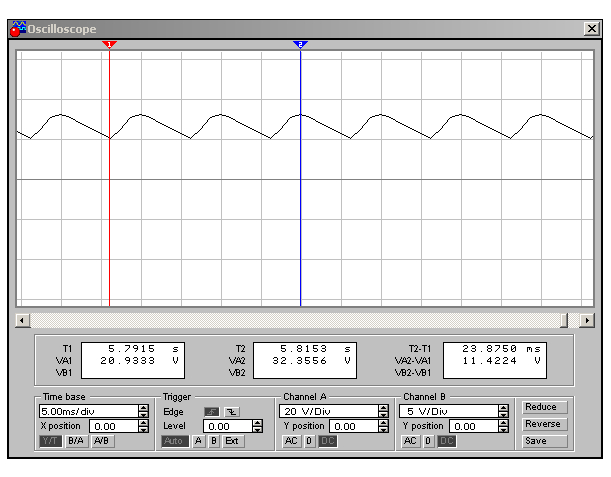Click the Reduce button
611x477 pixels.
pos(541,407)
